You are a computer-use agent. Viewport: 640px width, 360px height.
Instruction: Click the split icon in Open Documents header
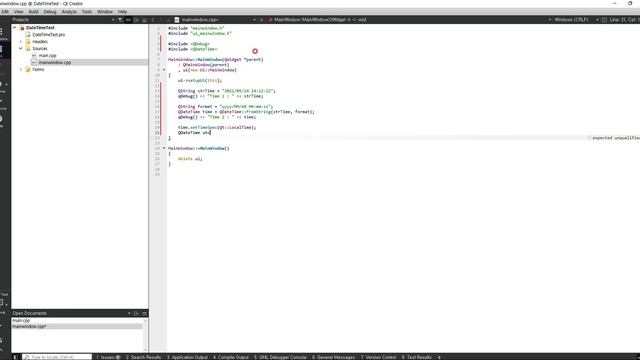pos(136,313)
